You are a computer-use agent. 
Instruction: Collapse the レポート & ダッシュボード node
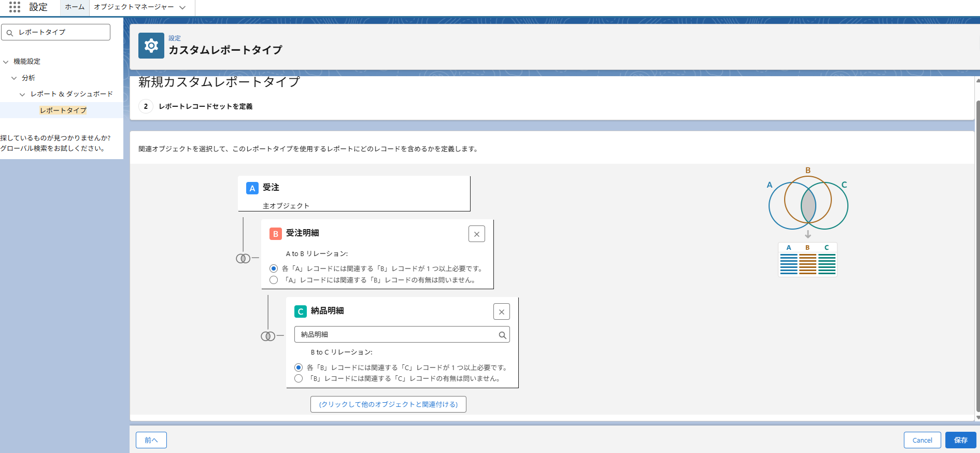pyautogui.click(x=22, y=94)
